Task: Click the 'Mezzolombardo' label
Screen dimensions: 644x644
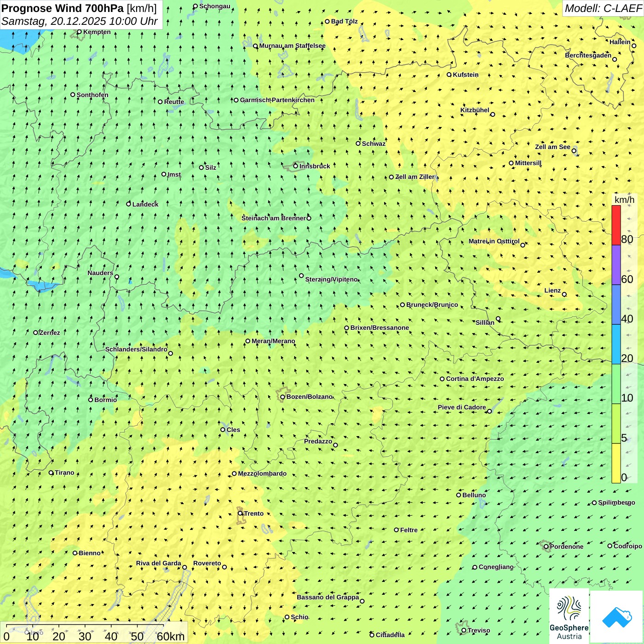Action: point(262,473)
